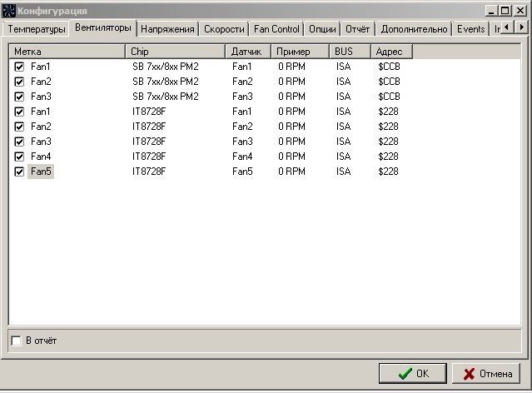532x393 pixels.
Task: Switch to the Опции tab
Action: [322, 29]
